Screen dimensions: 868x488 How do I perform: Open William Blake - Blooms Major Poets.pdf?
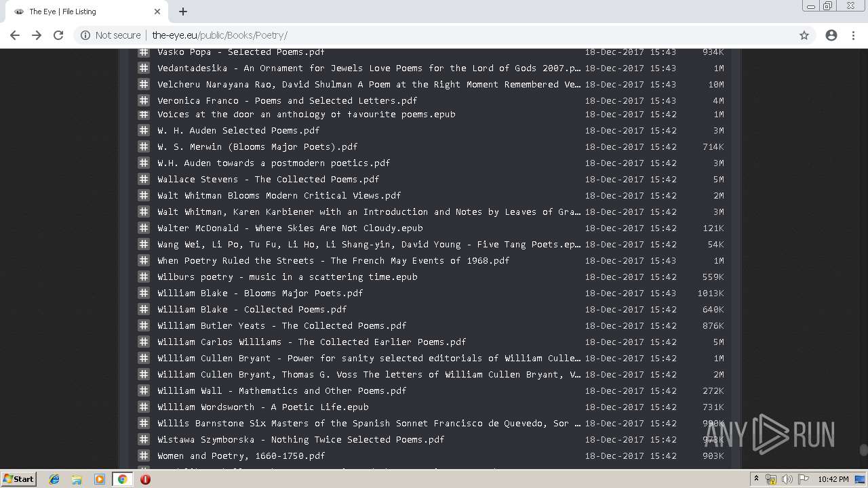(260, 293)
